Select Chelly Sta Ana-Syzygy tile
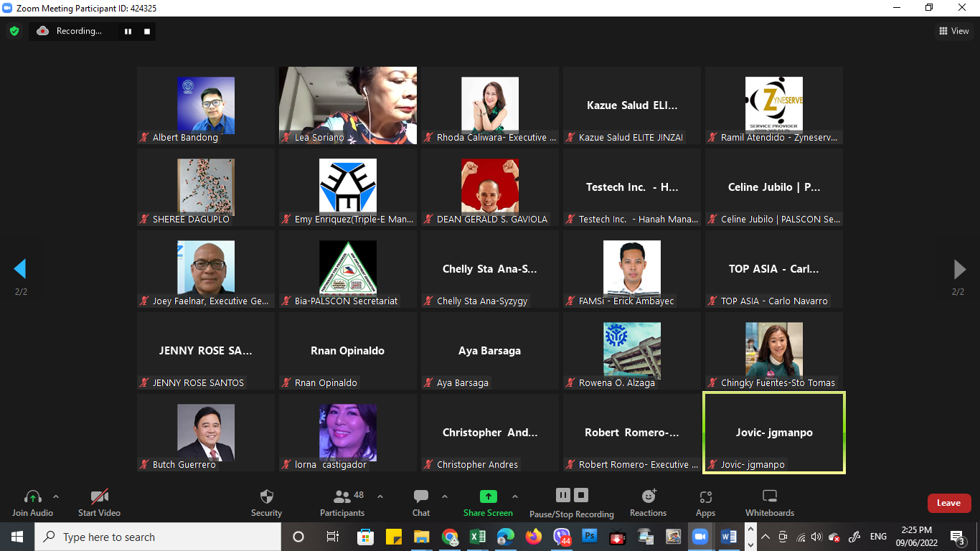 (490, 269)
